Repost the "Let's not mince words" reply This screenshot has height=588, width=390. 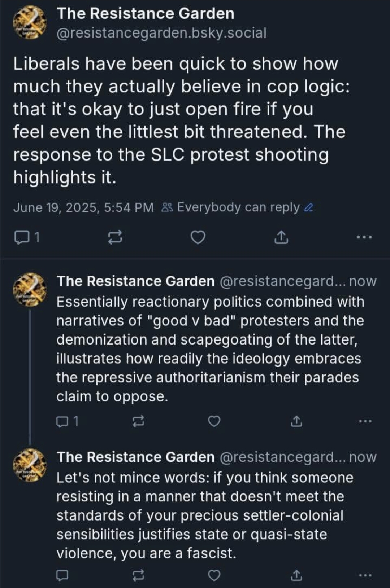(x=139, y=575)
